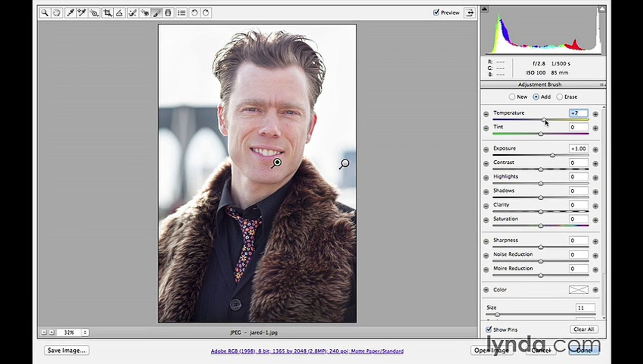Viewport: 643px width, 364px height.
Task: Rotate image 90° clockwise
Action: (x=206, y=13)
